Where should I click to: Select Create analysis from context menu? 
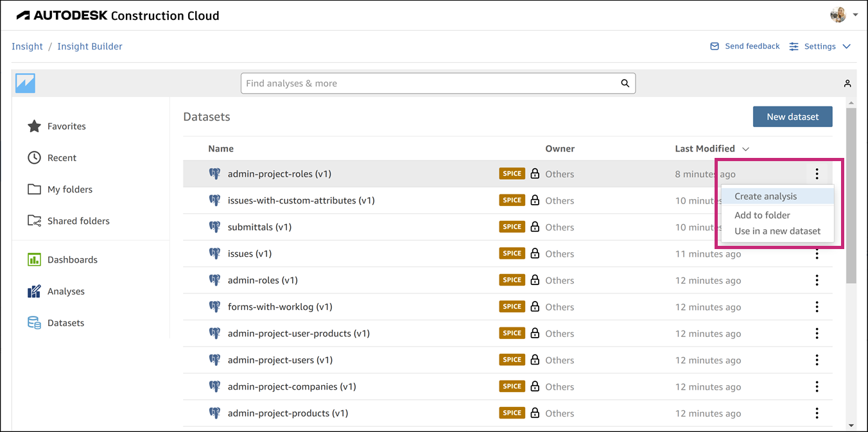pyautogui.click(x=765, y=196)
